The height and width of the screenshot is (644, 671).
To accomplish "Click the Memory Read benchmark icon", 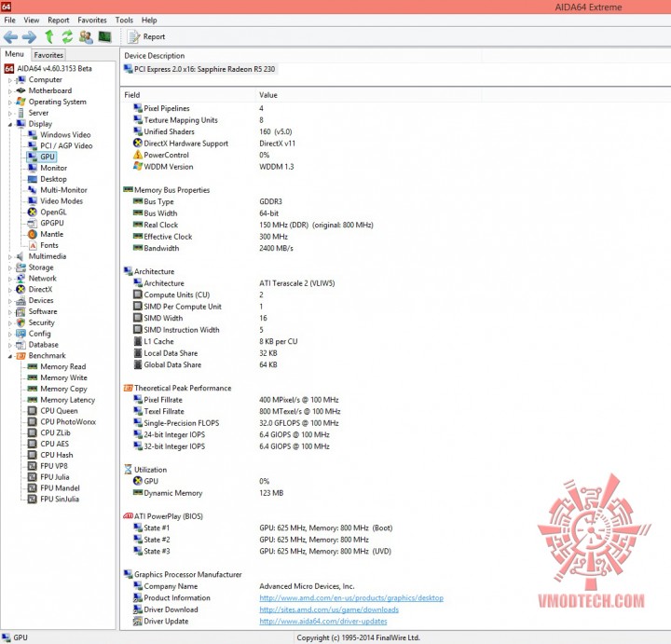I will (32, 366).
